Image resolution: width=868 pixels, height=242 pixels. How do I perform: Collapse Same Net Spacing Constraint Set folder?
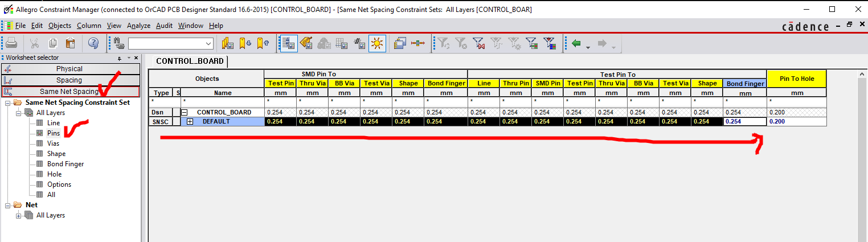coord(8,102)
